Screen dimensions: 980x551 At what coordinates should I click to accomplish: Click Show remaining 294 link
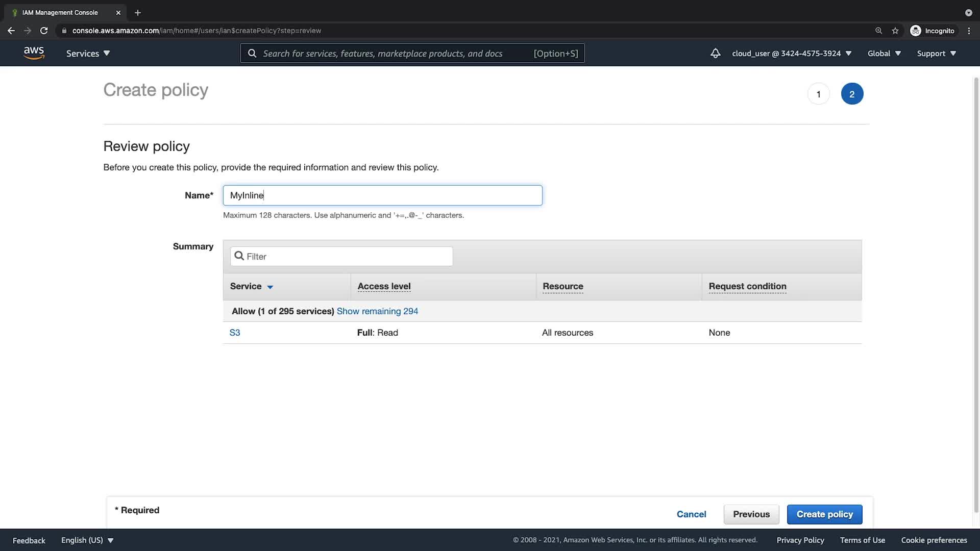[377, 311]
